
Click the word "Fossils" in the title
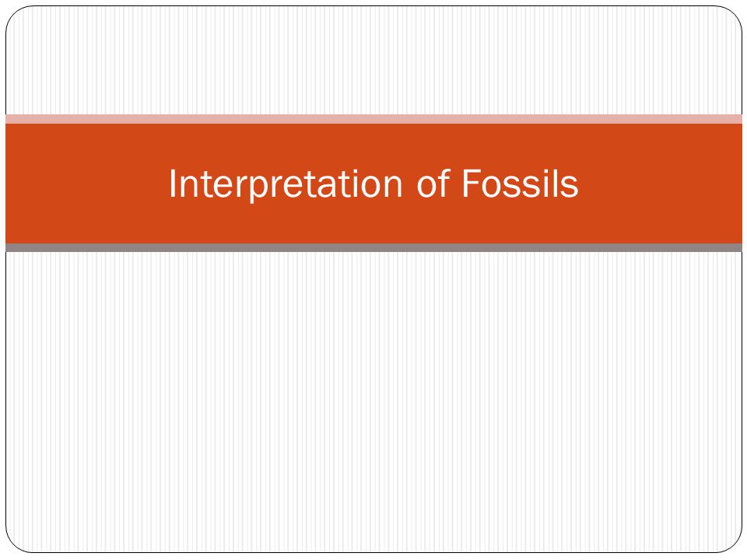click(520, 184)
